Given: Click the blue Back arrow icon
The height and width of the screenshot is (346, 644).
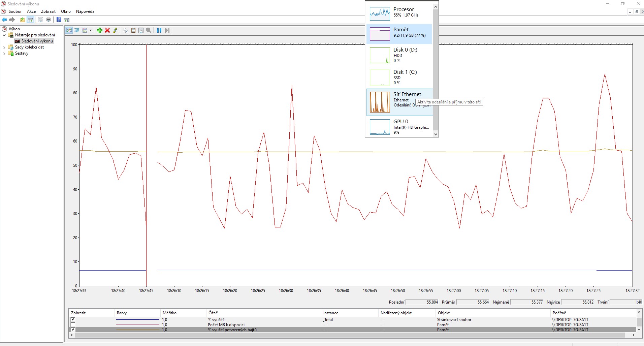Looking at the screenshot, I should [4, 20].
